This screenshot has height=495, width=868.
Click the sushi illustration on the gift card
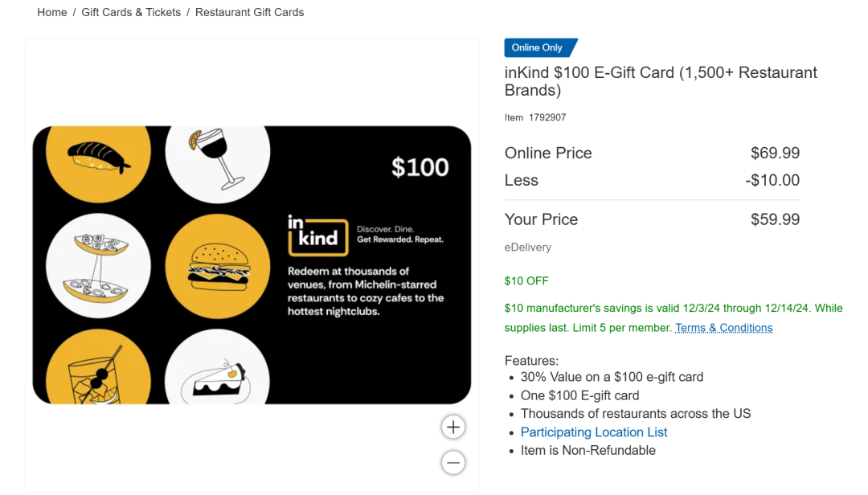click(x=99, y=157)
